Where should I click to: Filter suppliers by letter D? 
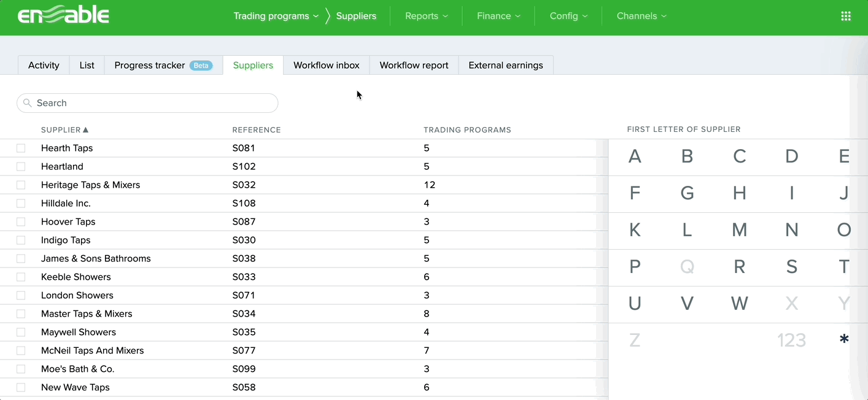(x=792, y=156)
